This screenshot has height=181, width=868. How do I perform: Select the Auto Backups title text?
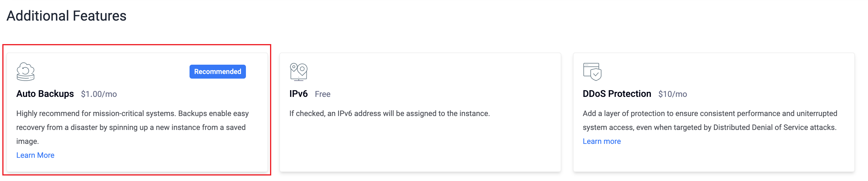[45, 94]
